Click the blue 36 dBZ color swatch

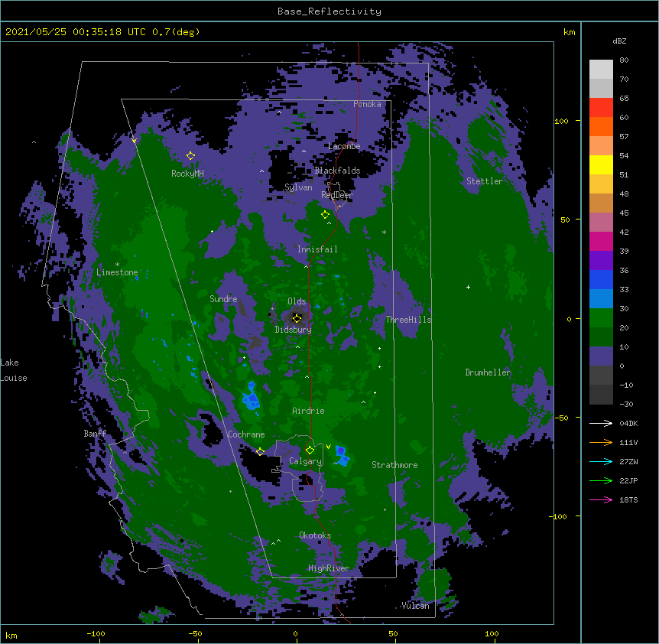tap(601, 279)
